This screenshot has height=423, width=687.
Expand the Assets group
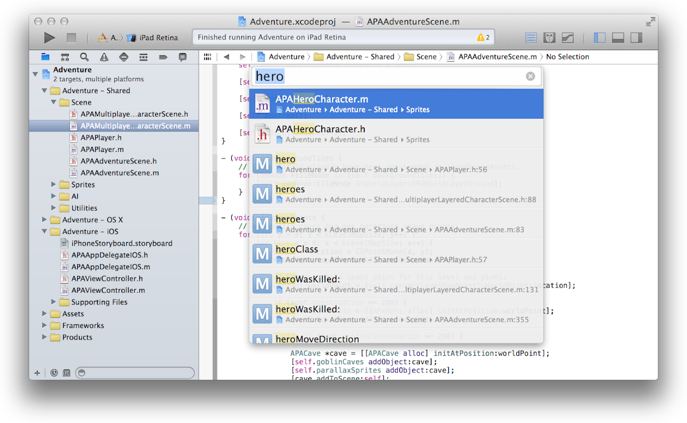44,314
